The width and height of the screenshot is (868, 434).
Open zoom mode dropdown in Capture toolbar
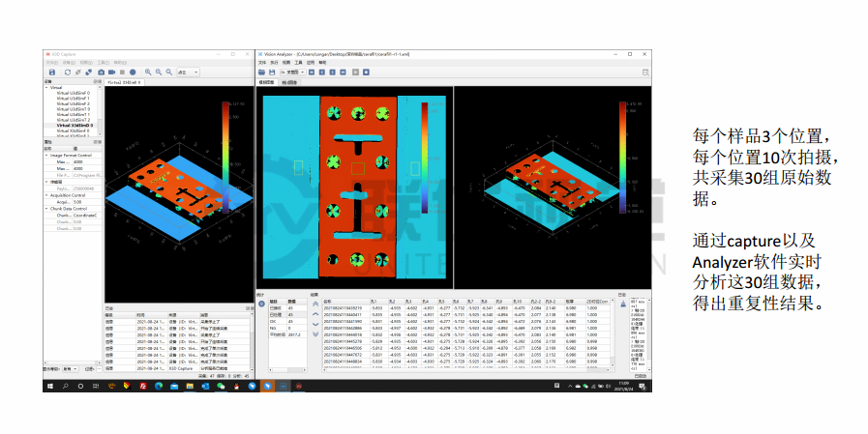(x=188, y=72)
